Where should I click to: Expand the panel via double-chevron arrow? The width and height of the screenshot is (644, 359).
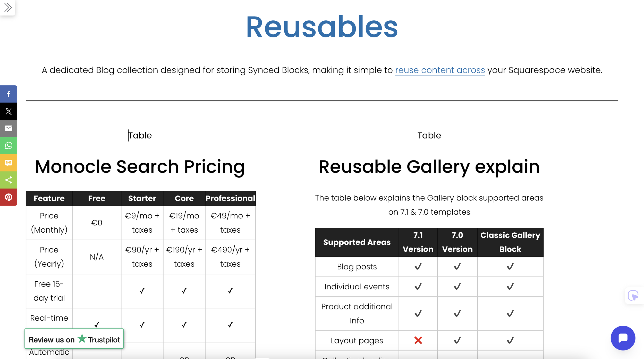click(7, 7)
